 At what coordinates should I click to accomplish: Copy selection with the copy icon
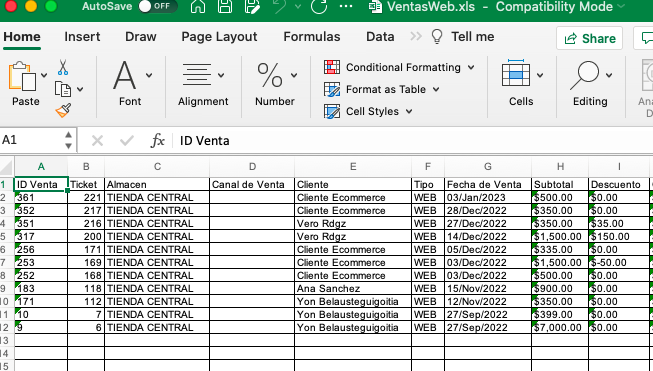tap(63, 89)
